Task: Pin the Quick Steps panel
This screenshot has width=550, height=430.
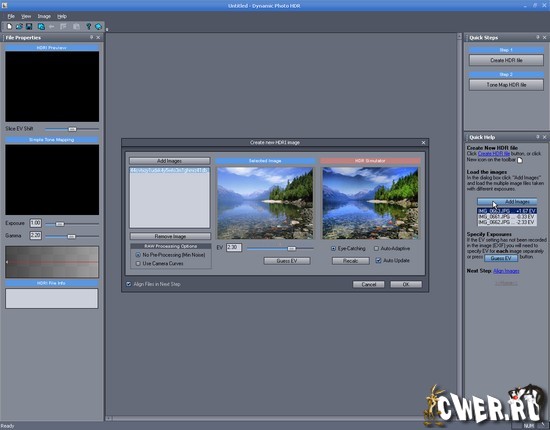Action: point(538,37)
